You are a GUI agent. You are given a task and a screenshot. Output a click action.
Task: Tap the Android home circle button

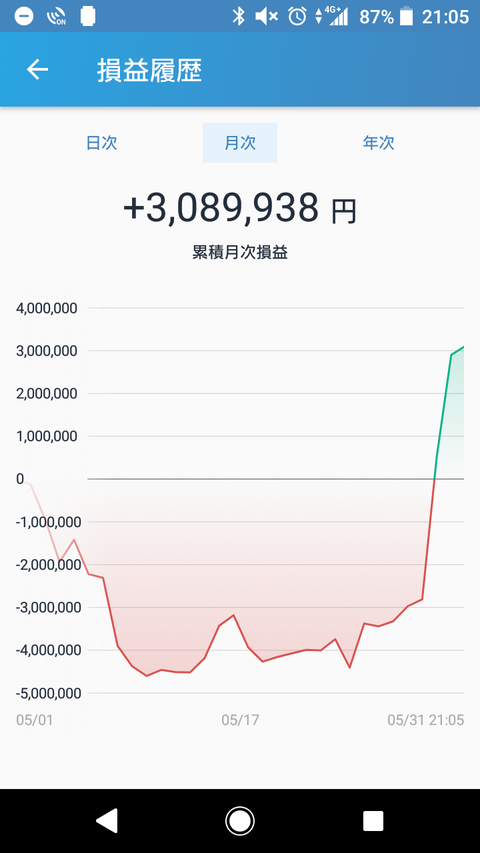tap(239, 820)
